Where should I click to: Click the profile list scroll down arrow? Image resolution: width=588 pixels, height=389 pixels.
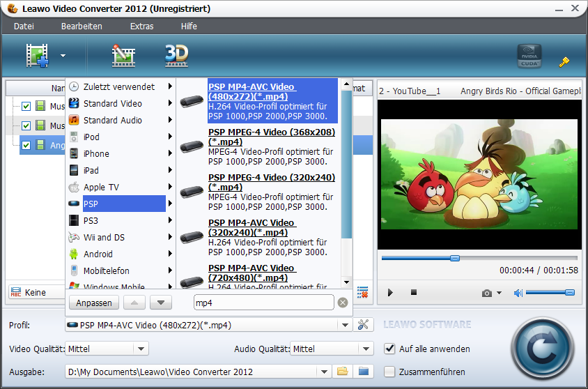tap(346, 282)
